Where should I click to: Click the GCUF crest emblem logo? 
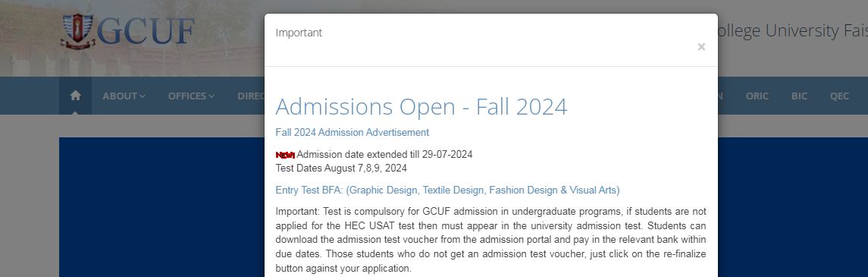click(77, 31)
